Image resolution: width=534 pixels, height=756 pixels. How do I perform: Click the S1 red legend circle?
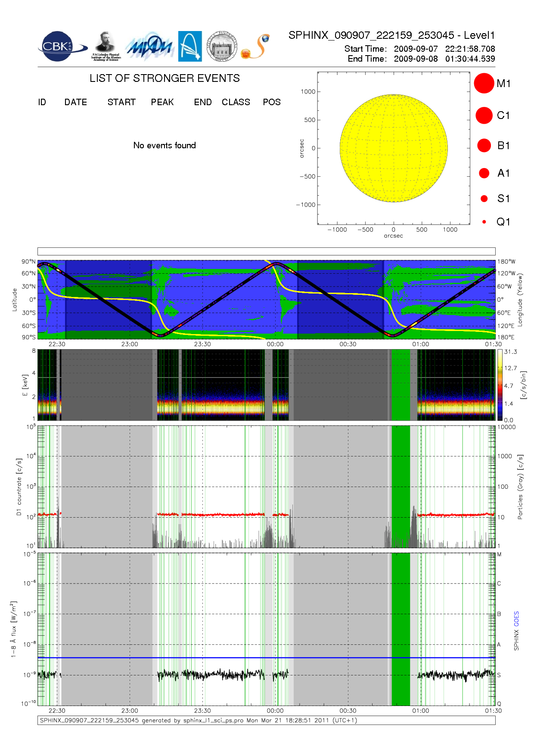click(x=484, y=199)
